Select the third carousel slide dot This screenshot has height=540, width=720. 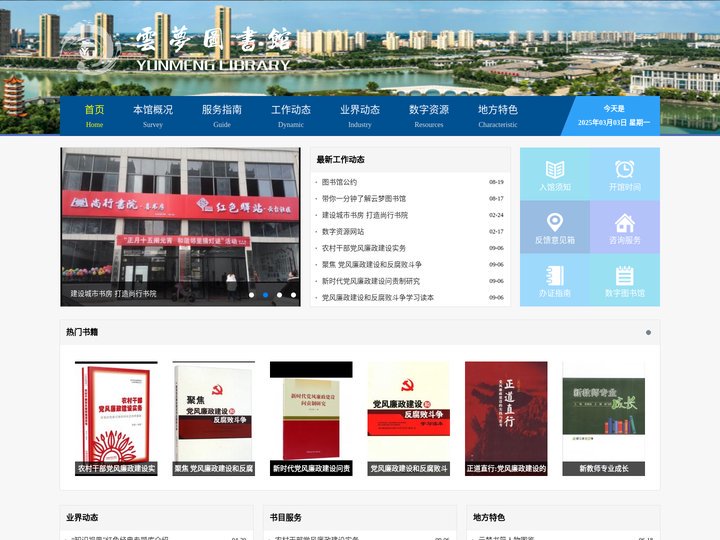(x=279, y=295)
